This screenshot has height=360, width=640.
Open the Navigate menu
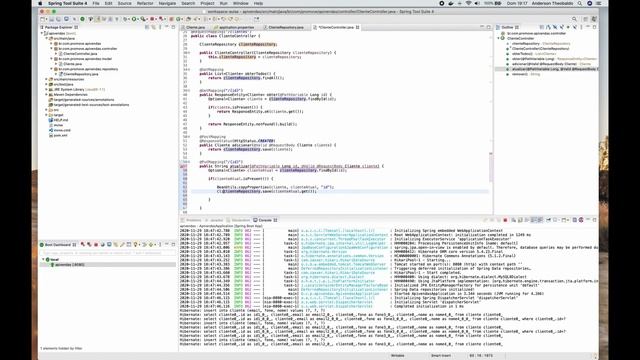click(167, 3)
